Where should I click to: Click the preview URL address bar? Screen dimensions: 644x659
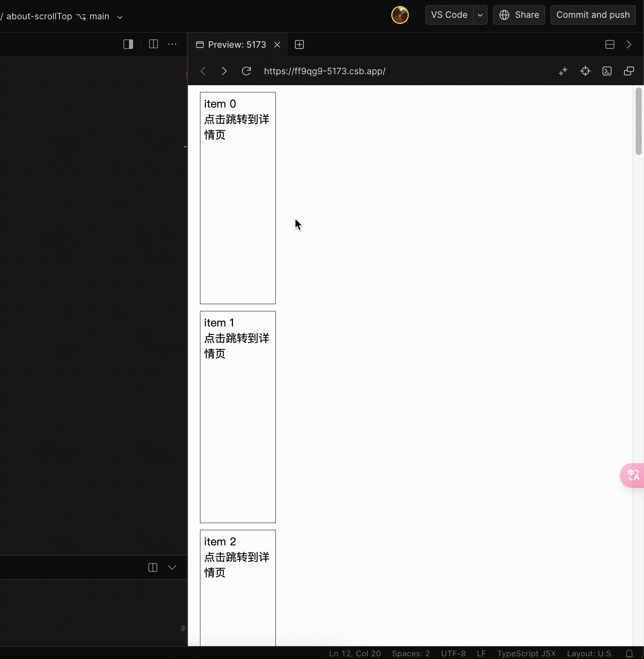(325, 71)
